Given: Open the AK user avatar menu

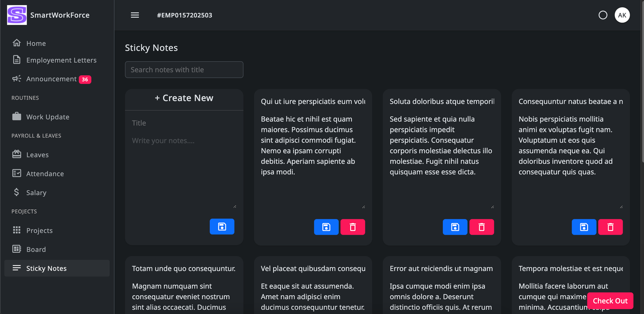Looking at the screenshot, I should (x=622, y=15).
